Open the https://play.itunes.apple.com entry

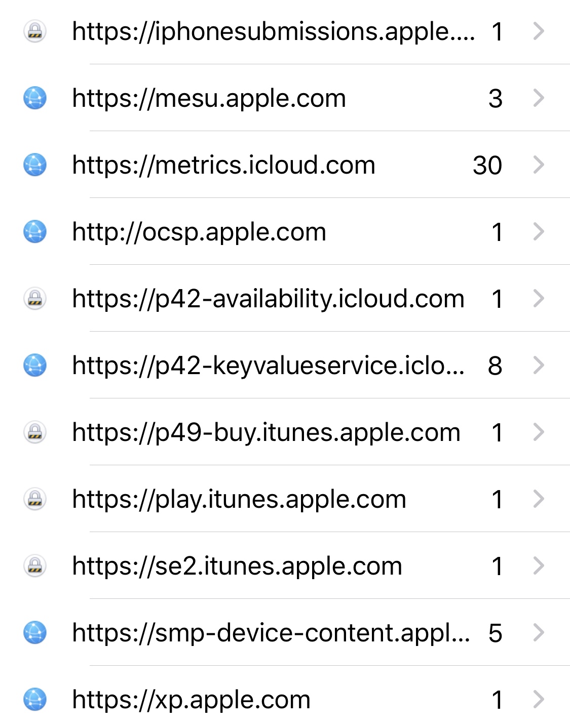[239, 499]
